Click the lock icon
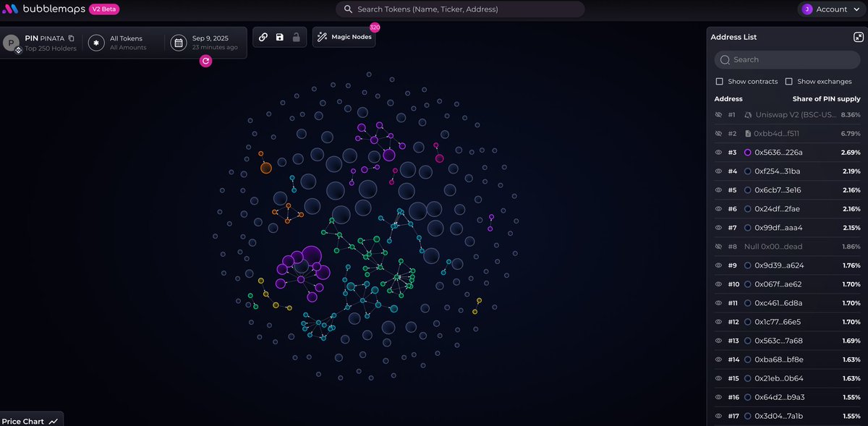 [296, 37]
